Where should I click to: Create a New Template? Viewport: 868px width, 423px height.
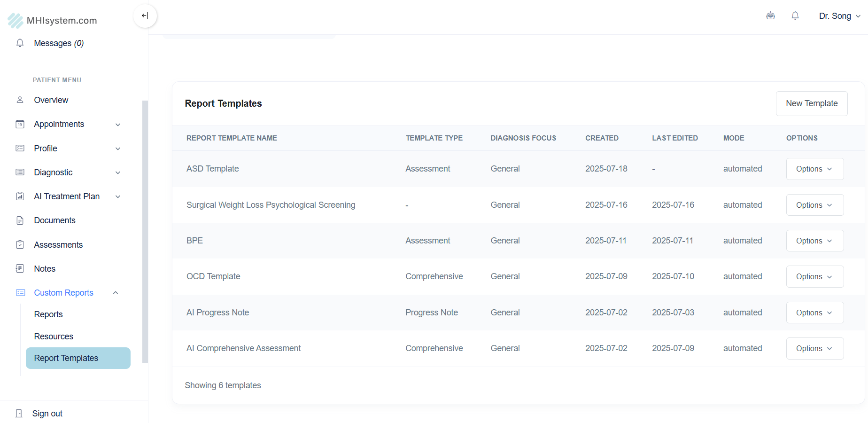[811, 103]
